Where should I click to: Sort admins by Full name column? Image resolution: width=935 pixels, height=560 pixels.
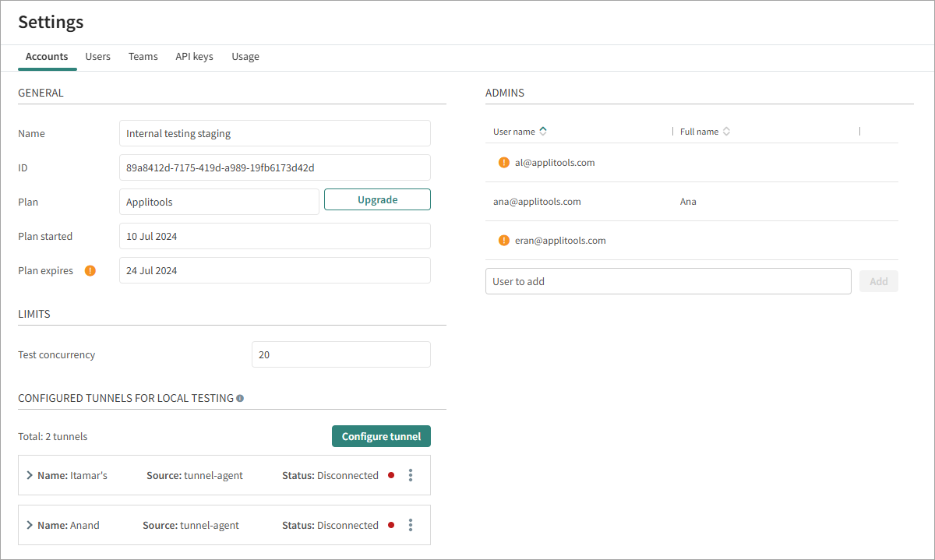coord(726,132)
